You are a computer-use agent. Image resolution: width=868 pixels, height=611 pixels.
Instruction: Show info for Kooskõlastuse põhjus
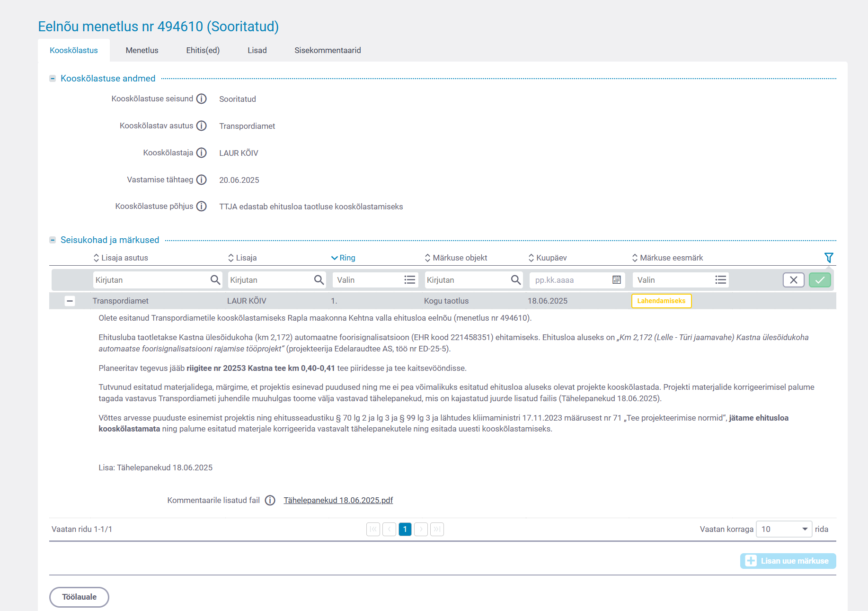[202, 206]
